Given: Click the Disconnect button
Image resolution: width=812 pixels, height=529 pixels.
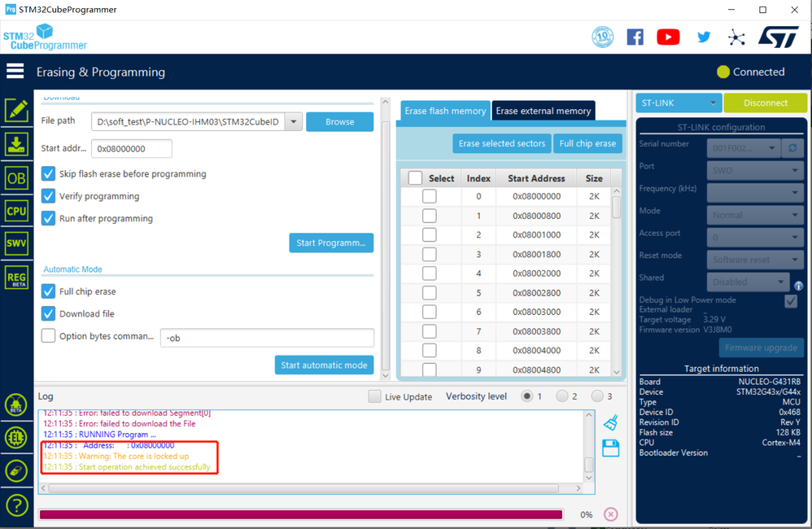Looking at the screenshot, I should (x=766, y=103).
